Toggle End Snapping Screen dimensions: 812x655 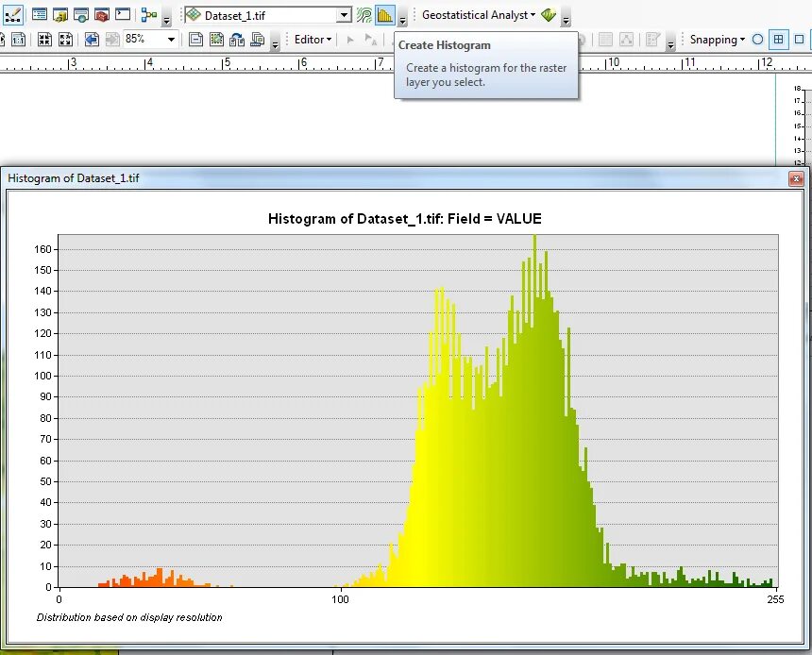778,40
